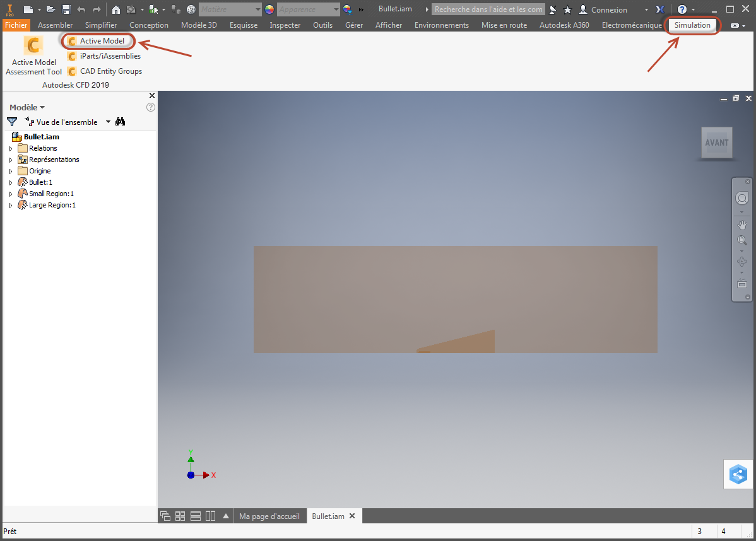Screen dimensions: 756x541
Task: Switch to Ma page d'accueil document tab
Action: tap(269, 516)
